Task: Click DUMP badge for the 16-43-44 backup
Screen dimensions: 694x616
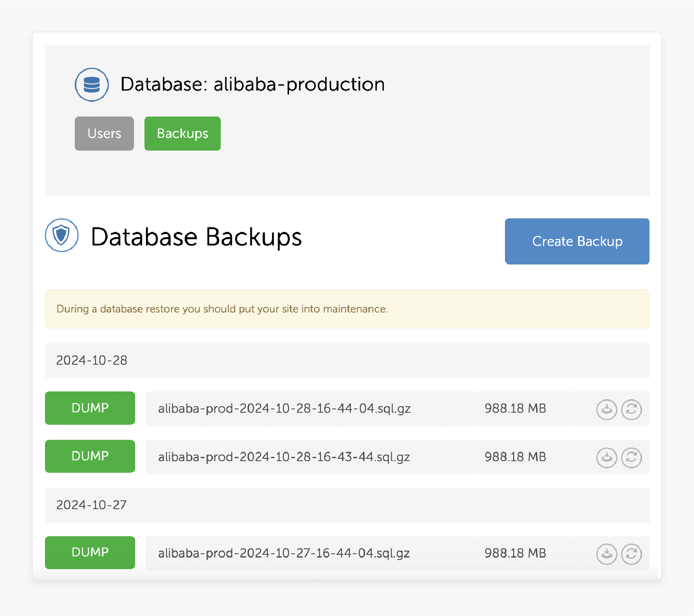Action: tap(90, 456)
